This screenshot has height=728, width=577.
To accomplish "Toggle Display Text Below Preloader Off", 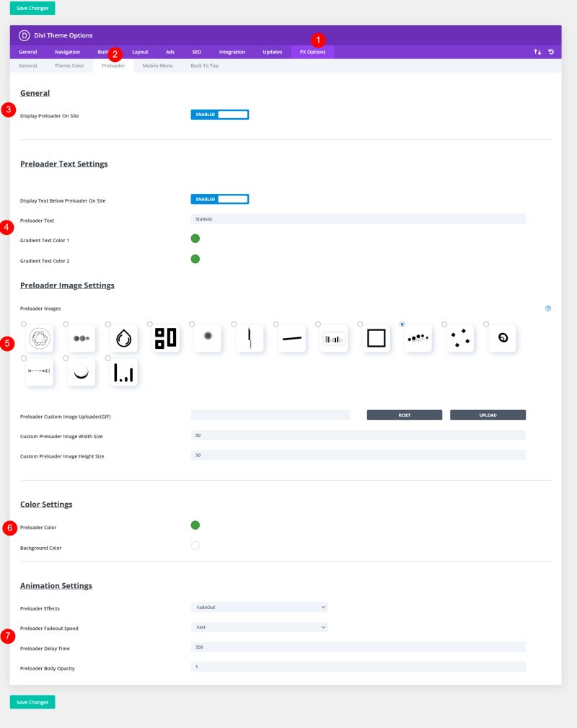I will coord(219,200).
